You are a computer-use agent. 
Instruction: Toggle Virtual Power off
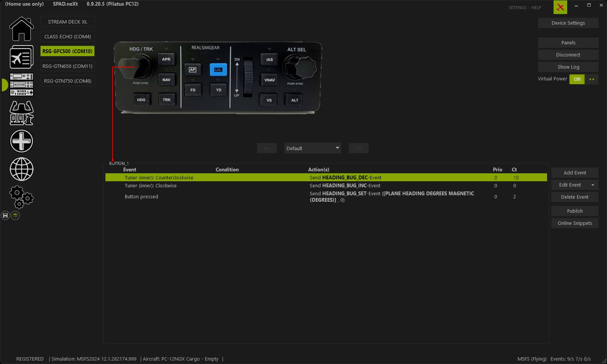click(577, 79)
